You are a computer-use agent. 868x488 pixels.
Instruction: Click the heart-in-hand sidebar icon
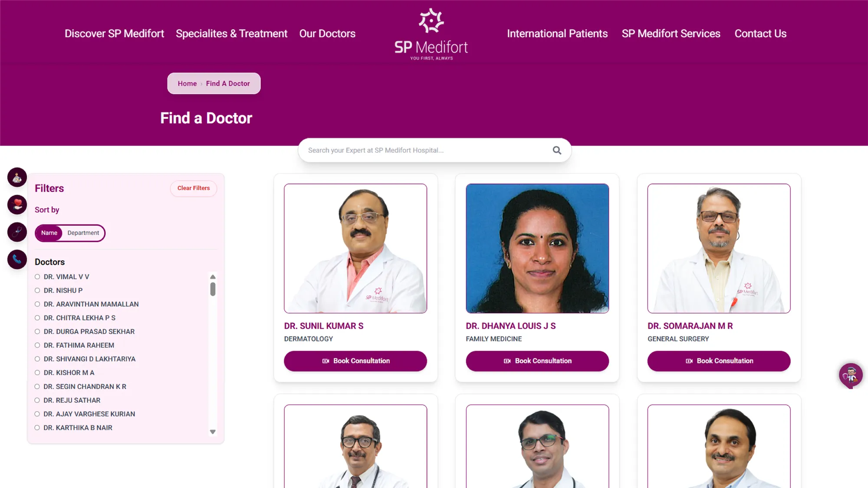pyautogui.click(x=17, y=205)
